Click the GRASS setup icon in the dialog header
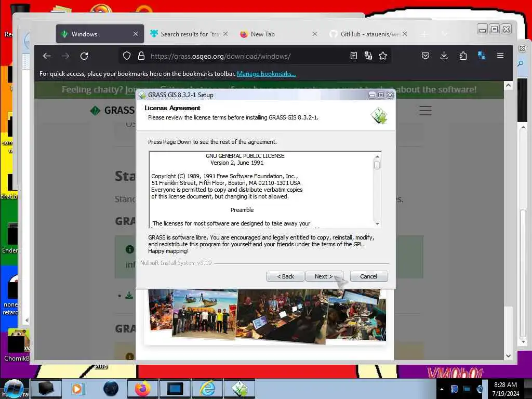This screenshot has width=532, height=399. coord(379,115)
